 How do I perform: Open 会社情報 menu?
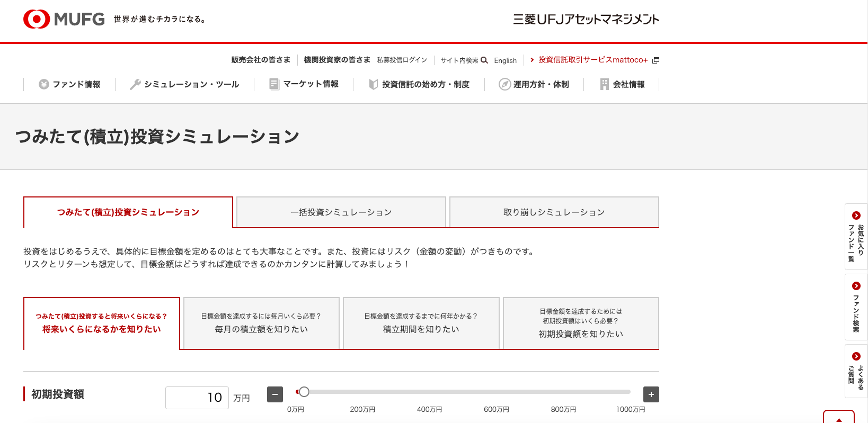pyautogui.click(x=622, y=84)
